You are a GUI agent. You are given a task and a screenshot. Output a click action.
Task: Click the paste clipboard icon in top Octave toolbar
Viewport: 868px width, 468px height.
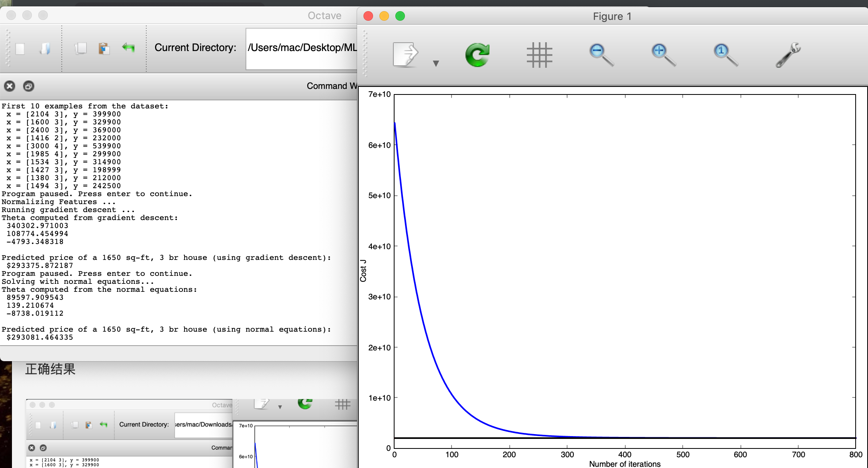tap(104, 49)
